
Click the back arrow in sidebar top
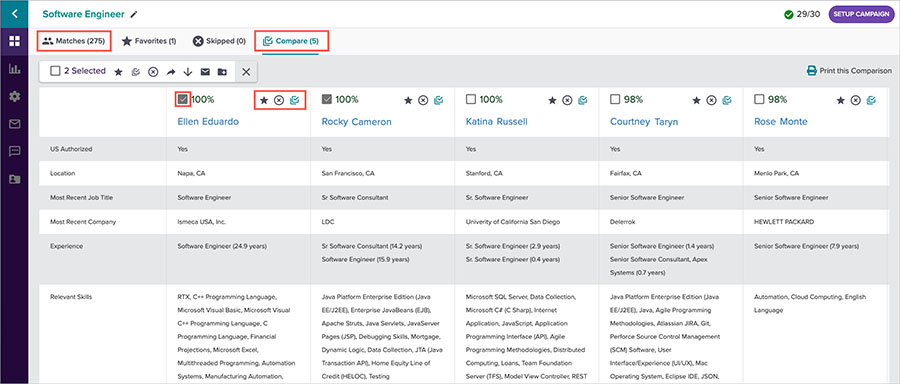(14, 13)
